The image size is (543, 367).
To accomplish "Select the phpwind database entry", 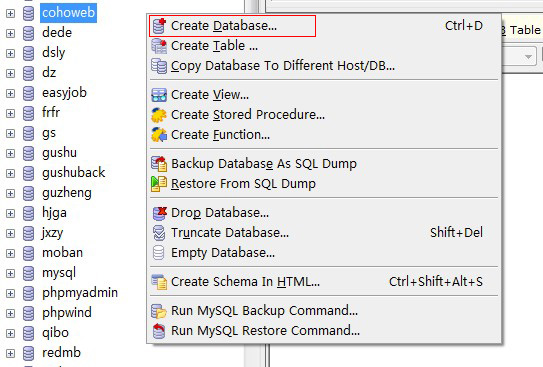I will click(x=67, y=313).
